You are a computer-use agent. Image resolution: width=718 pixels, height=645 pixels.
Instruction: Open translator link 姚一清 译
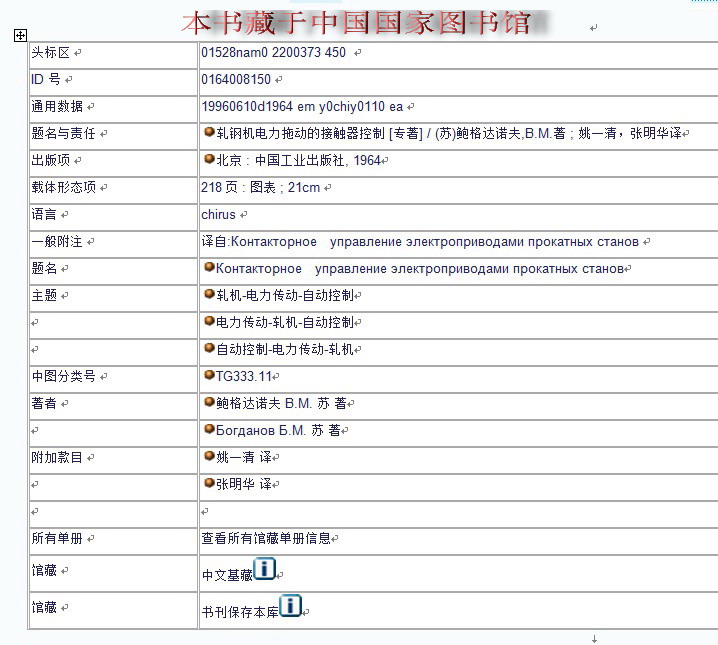244,458
